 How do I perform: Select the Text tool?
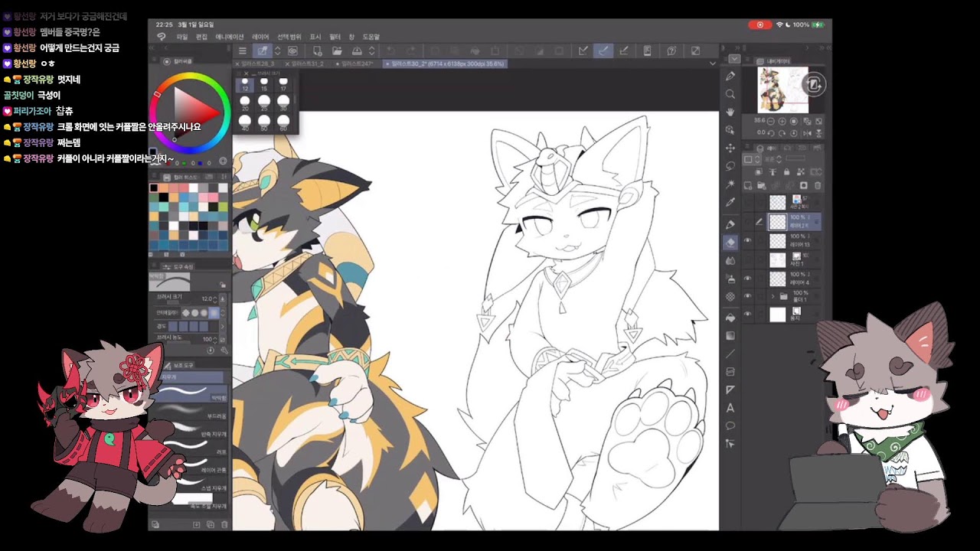730,408
